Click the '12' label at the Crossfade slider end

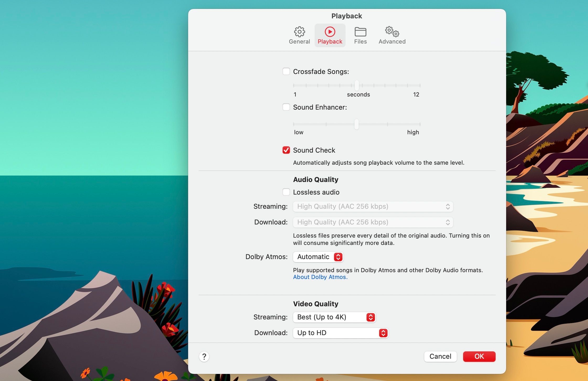(416, 94)
